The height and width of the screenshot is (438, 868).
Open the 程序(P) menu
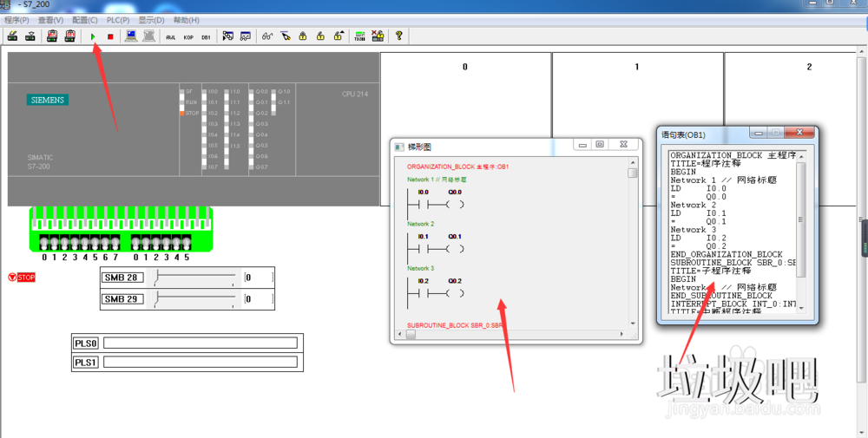point(16,20)
